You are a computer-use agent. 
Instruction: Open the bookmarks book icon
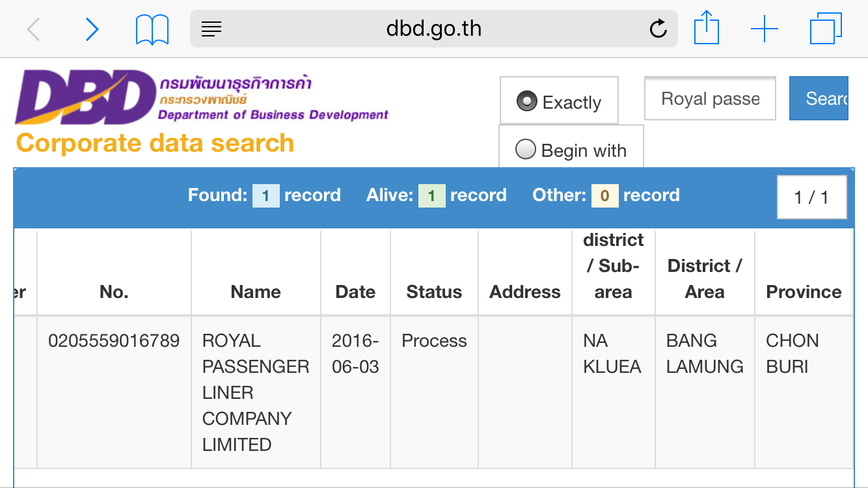pyautogui.click(x=152, y=30)
